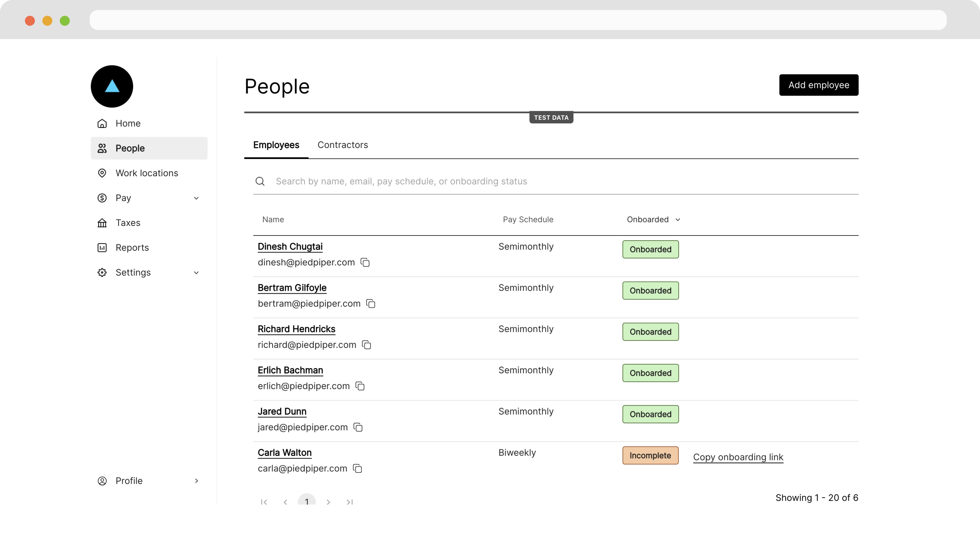Click Dinesh Chugtai's Semimonthly pay schedule

pyautogui.click(x=526, y=246)
